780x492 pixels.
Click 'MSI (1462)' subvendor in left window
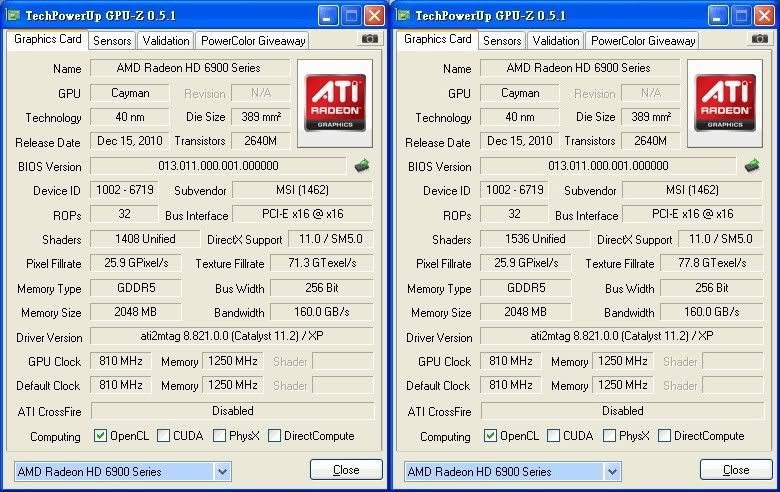302,190
